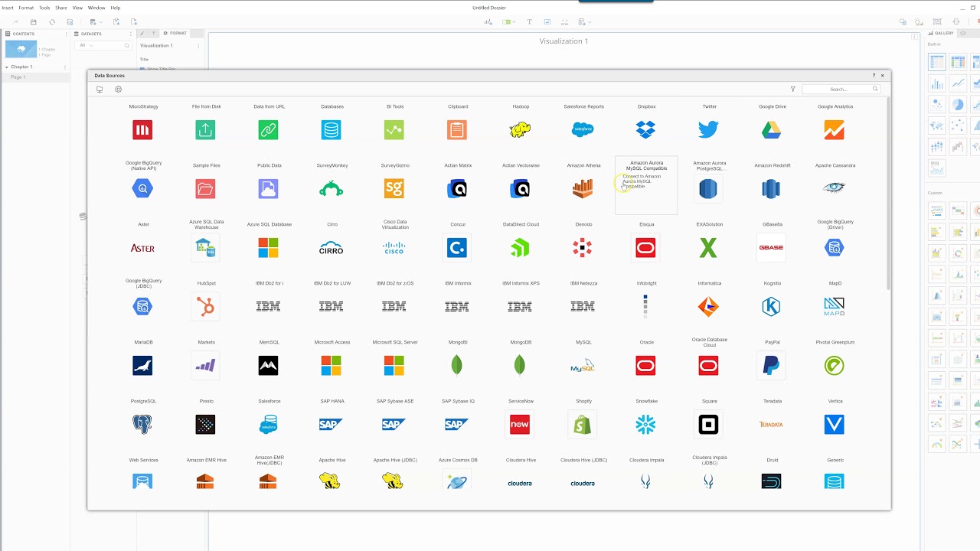Select the Square data source

(x=708, y=425)
